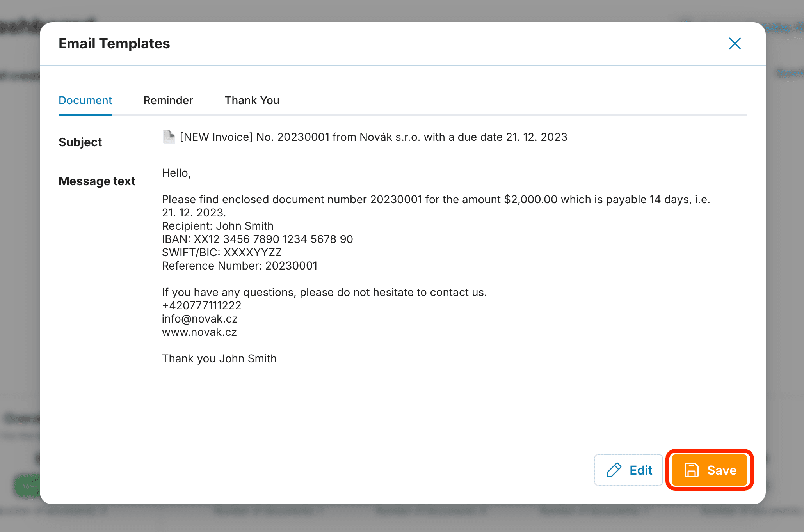Screen dimensions: 804x532
Task: Close the Email Templates dialog
Action: [735, 44]
